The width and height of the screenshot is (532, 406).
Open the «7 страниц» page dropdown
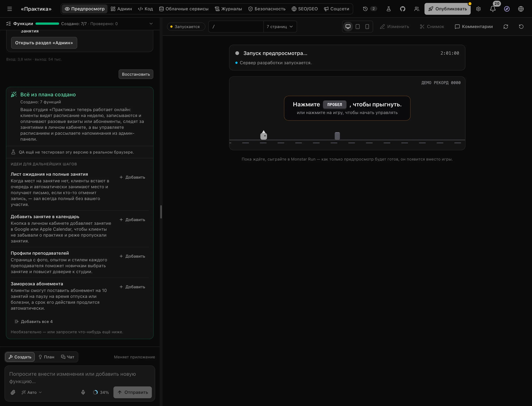[280, 27]
